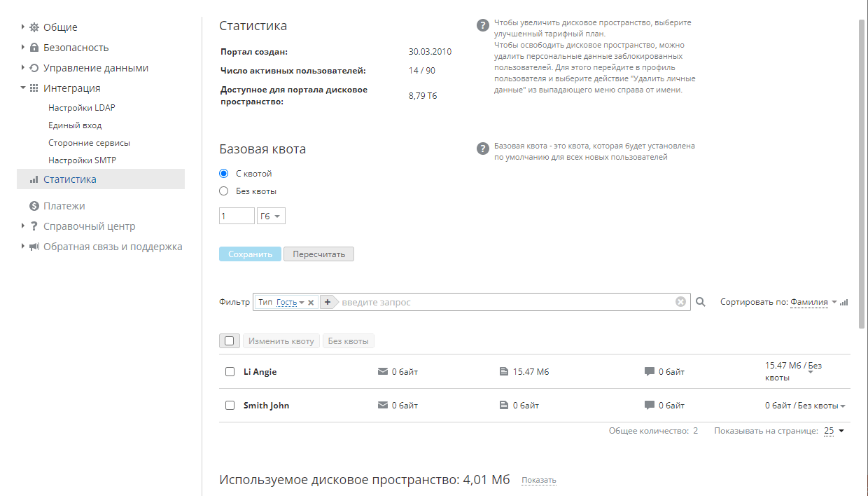Screen dimensions: 868x496
Task: Click chat icon in Smith John row
Action: pos(649,406)
